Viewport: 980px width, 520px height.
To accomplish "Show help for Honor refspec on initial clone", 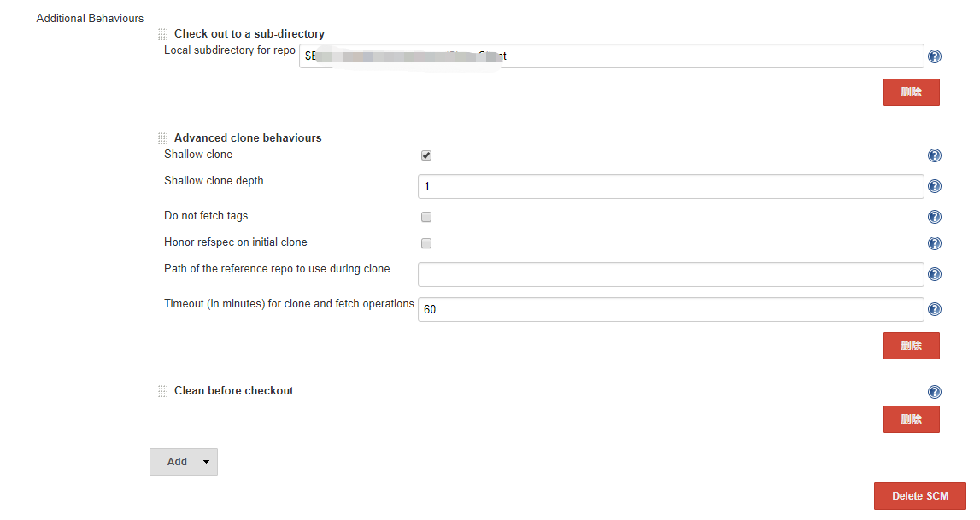I will pyautogui.click(x=935, y=243).
